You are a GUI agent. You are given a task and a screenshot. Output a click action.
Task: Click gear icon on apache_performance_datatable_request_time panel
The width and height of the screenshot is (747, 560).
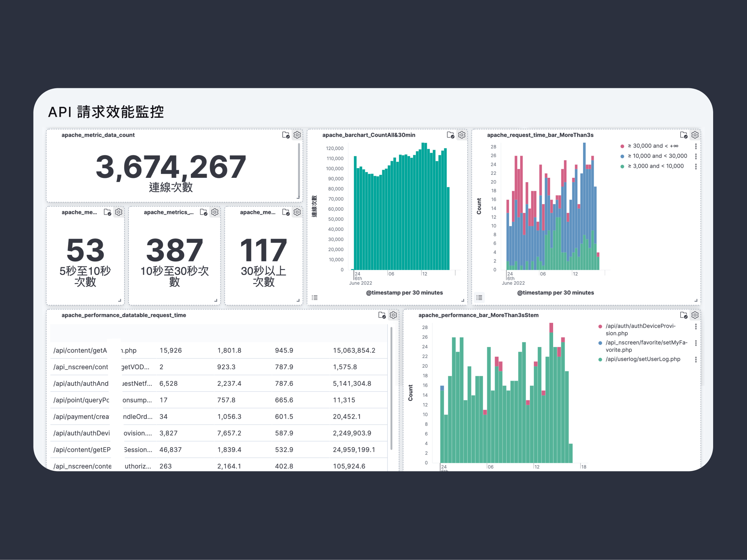pyautogui.click(x=393, y=315)
